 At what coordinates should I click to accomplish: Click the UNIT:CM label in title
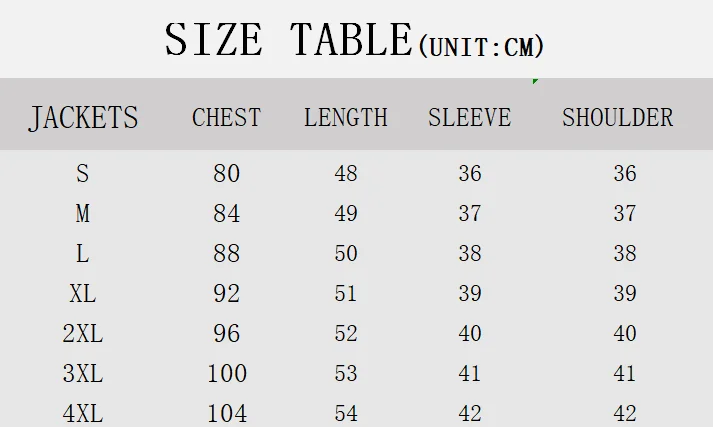(x=481, y=47)
